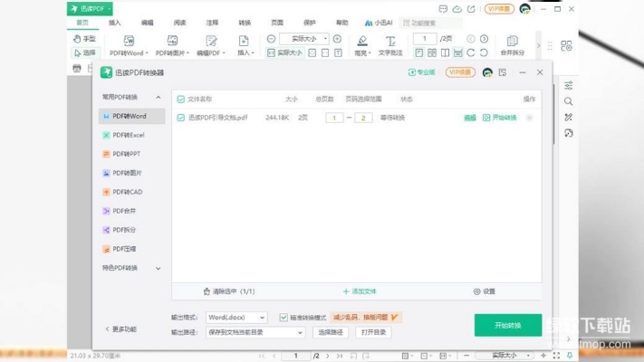The height and width of the screenshot is (362, 644).
Task: Select PDF合并 in the sidebar
Action: click(132, 211)
